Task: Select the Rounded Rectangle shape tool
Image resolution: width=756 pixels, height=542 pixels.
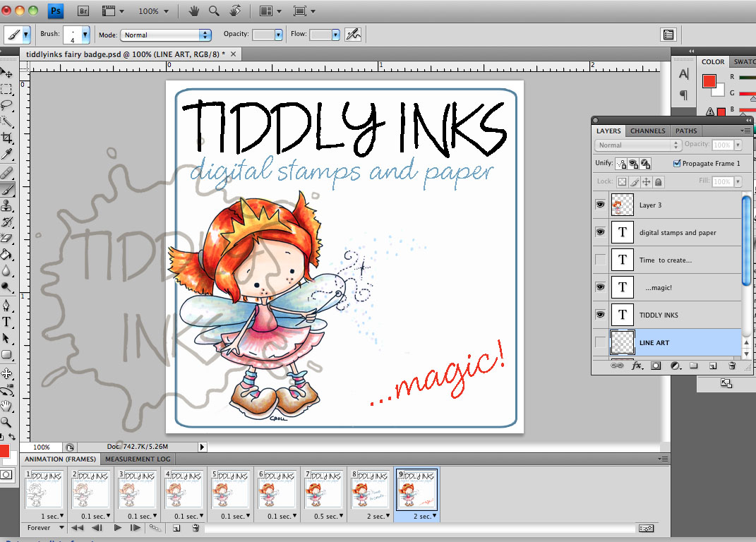Action: tap(6, 355)
